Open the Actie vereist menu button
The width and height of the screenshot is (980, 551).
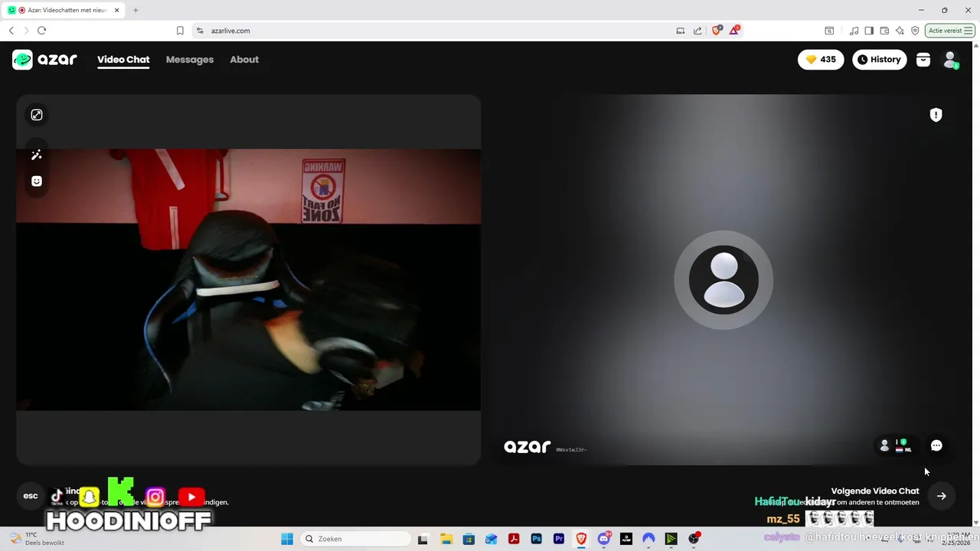click(950, 31)
